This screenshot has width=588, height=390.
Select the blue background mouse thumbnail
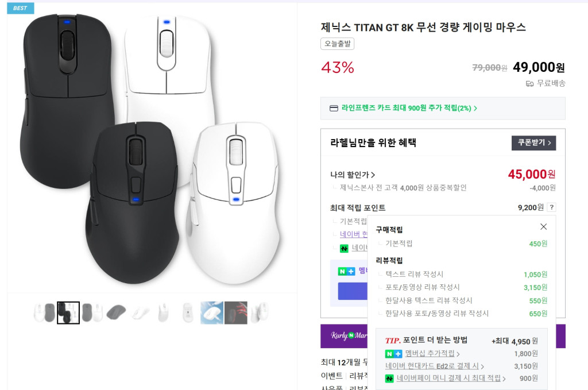(x=212, y=313)
